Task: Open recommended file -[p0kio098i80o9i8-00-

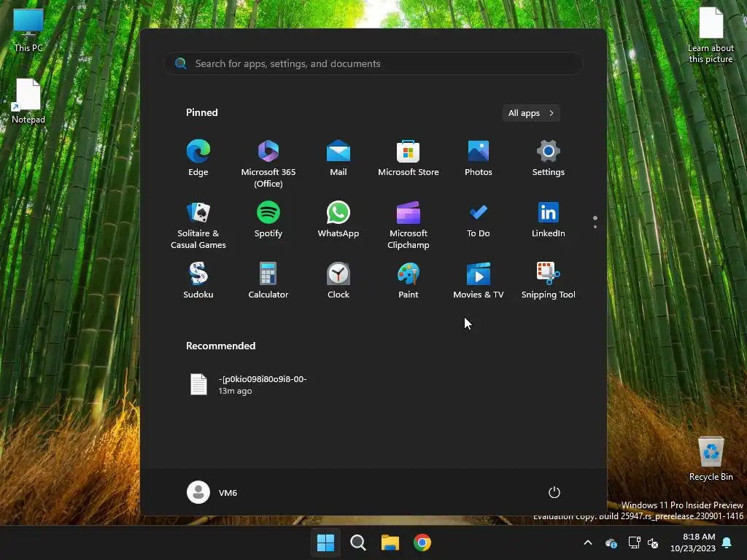Action: click(x=249, y=384)
